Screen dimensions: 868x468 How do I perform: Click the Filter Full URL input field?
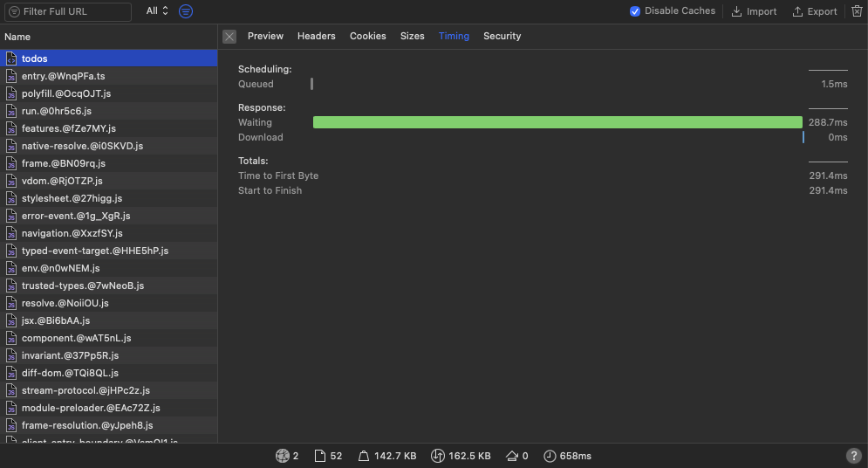click(67, 11)
